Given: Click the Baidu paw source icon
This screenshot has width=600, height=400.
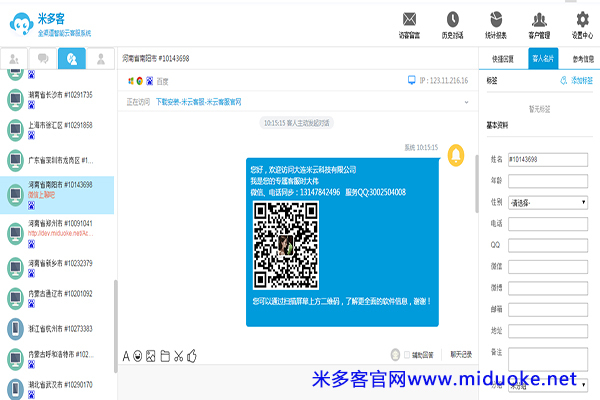Looking at the screenshot, I should [150, 81].
